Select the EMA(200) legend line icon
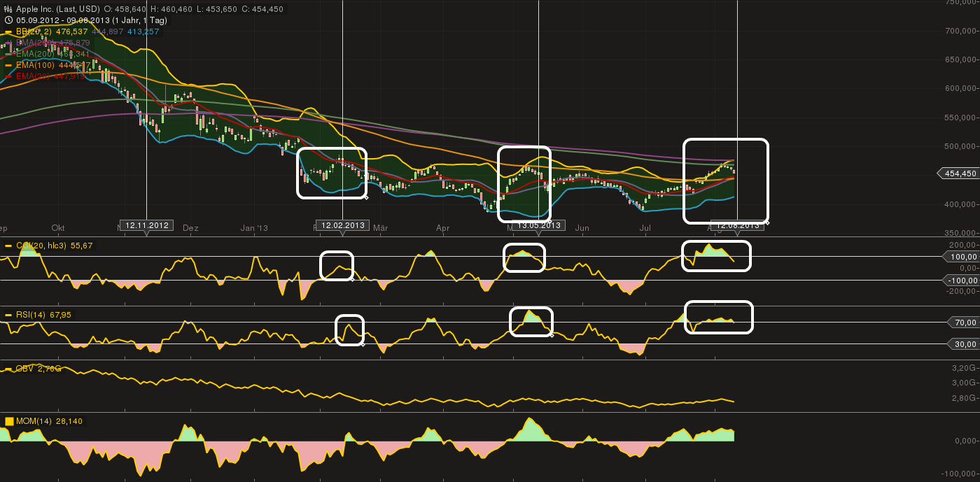 coord(8,54)
